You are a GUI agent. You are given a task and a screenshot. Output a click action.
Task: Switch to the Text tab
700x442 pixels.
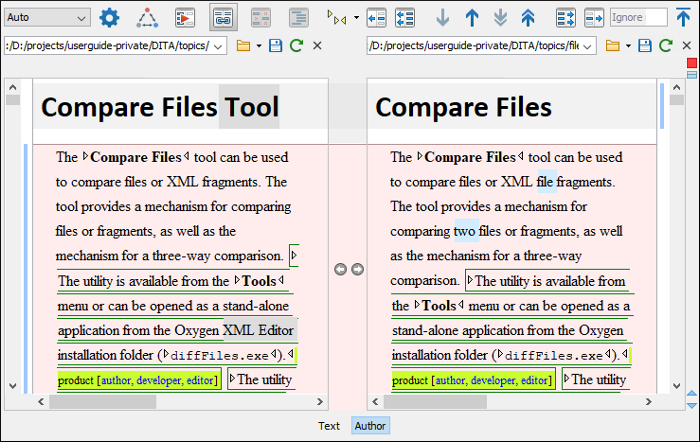coord(329,425)
